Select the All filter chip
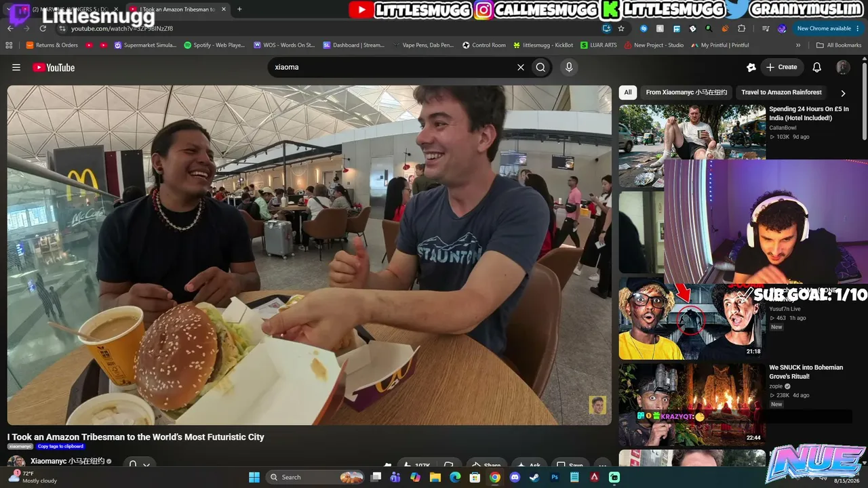This screenshot has height=488, width=868. coord(628,92)
